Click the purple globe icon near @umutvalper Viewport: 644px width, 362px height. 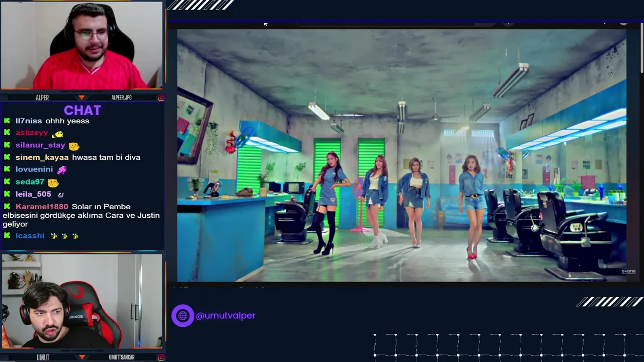(183, 316)
